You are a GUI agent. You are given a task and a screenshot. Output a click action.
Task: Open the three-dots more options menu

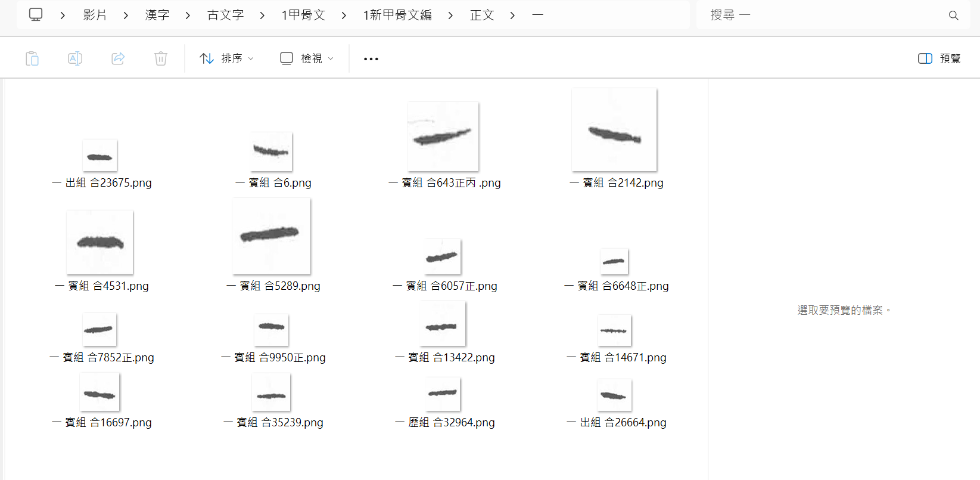(371, 58)
